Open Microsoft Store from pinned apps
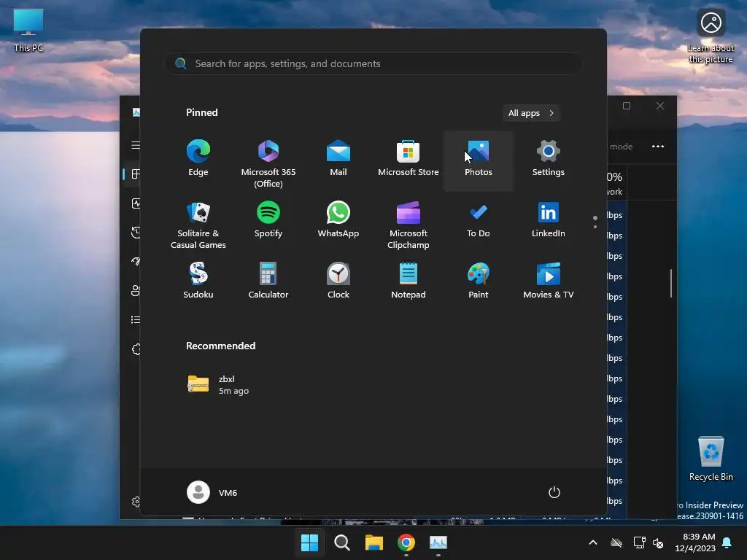Image resolution: width=747 pixels, height=560 pixels. pyautogui.click(x=409, y=158)
